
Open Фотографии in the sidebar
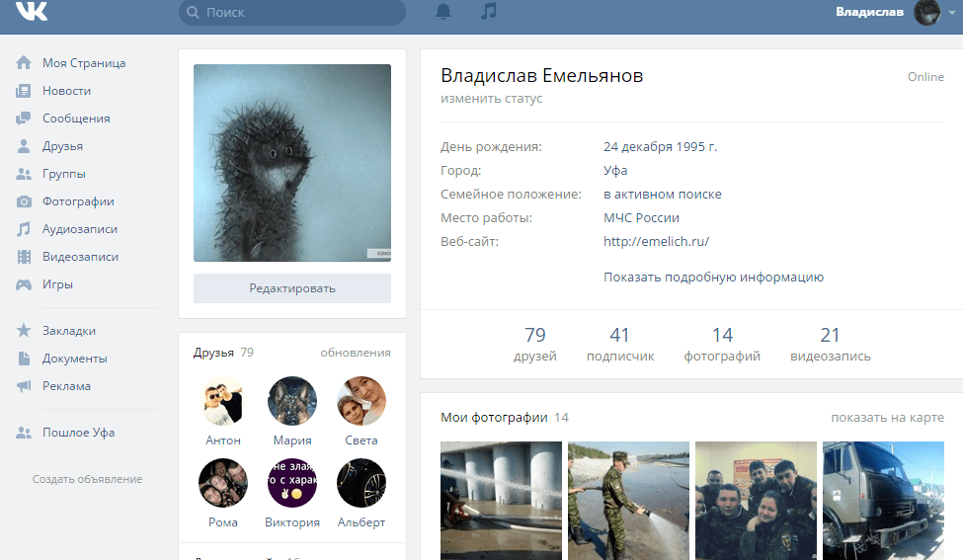78,201
